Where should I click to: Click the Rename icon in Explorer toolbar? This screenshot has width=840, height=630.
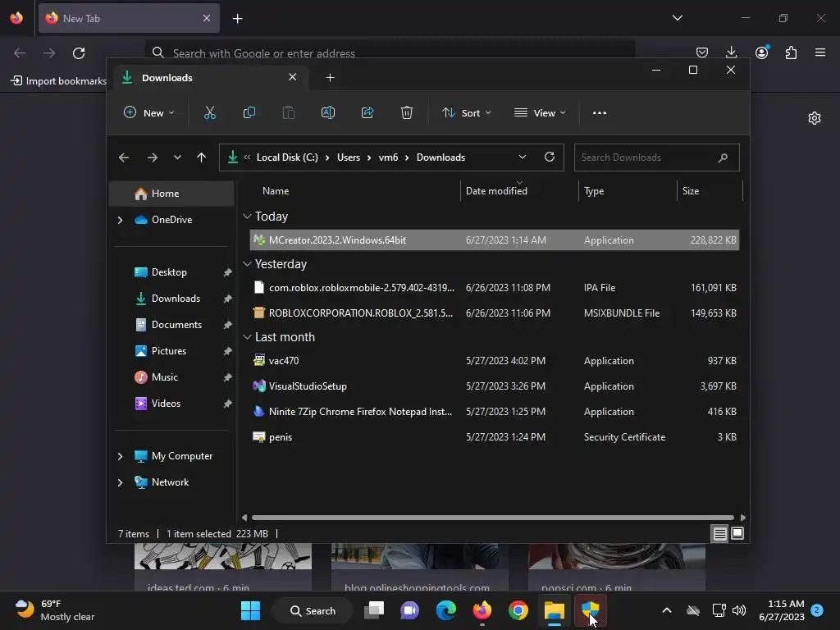(x=328, y=112)
